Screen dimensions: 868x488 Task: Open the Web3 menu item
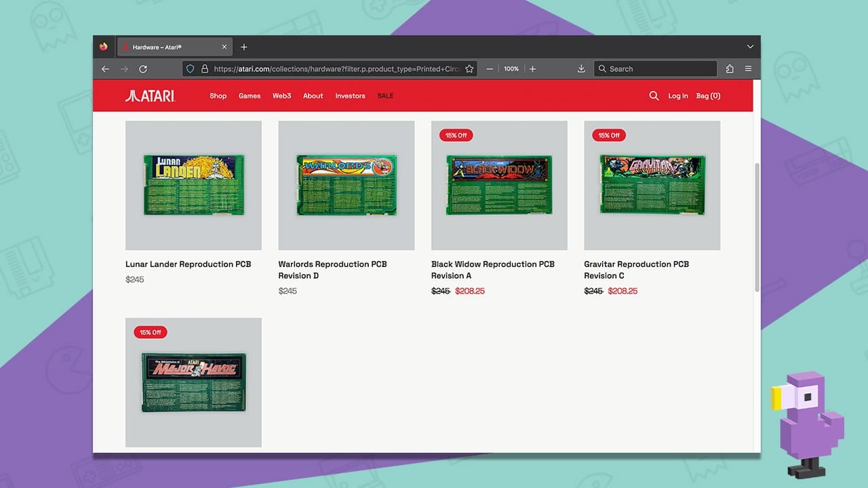click(x=282, y=96)
